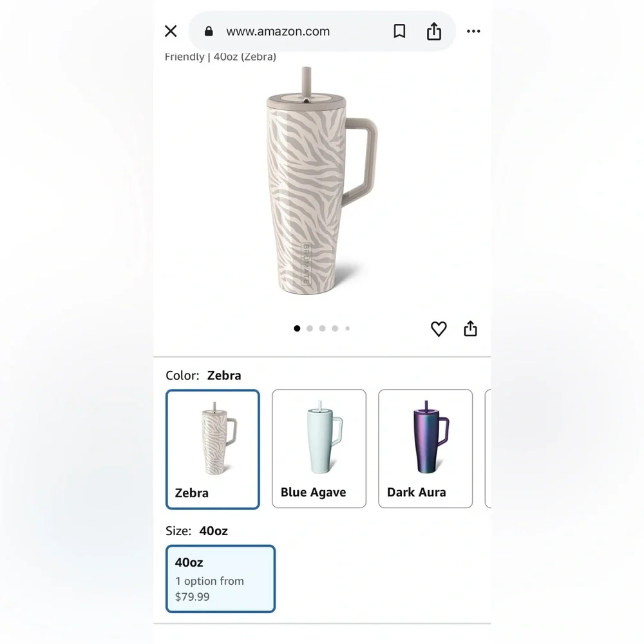Screen dimensions: 644x644
Task: Tap the padlock security icon
Action: click(209, 31)
